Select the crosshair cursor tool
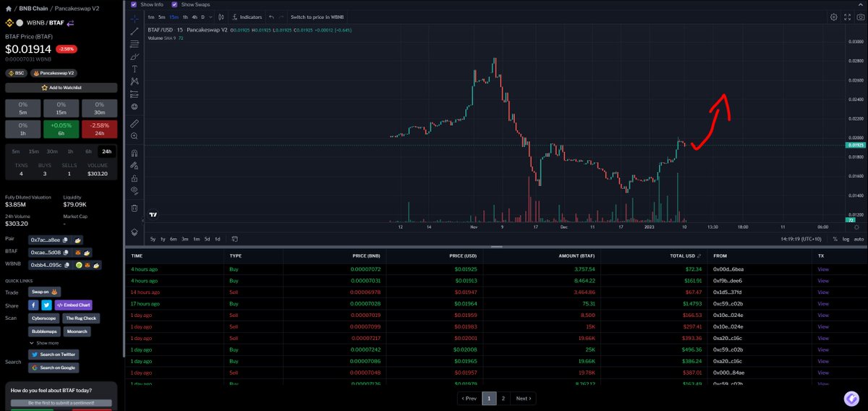The image size is (868, 411). [x=135, y=17]
